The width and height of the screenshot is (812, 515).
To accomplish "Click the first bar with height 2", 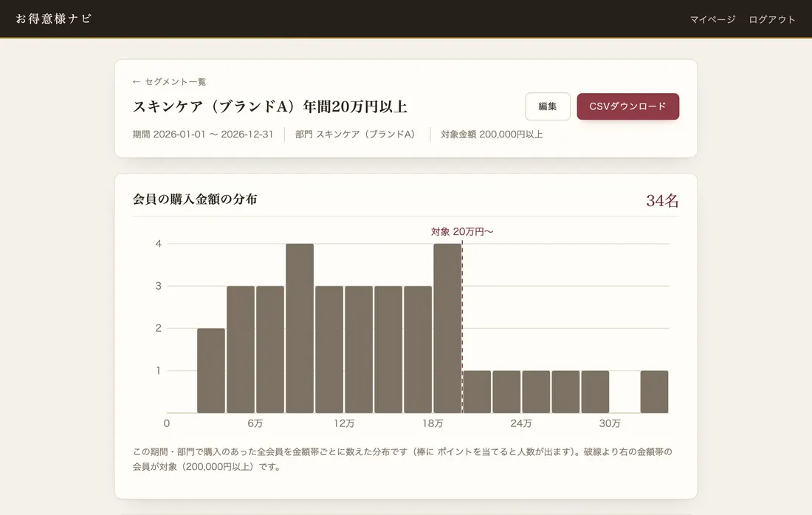I will tap(211, 370).
